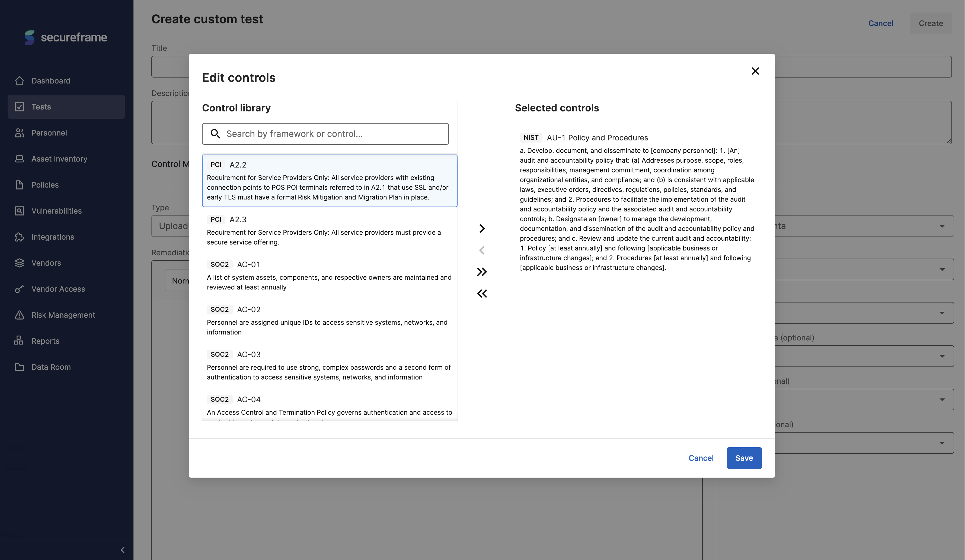This screenshot has width=965, height=560.
Task: Open the dropdown next to the manta field
Action: (942, 226)
